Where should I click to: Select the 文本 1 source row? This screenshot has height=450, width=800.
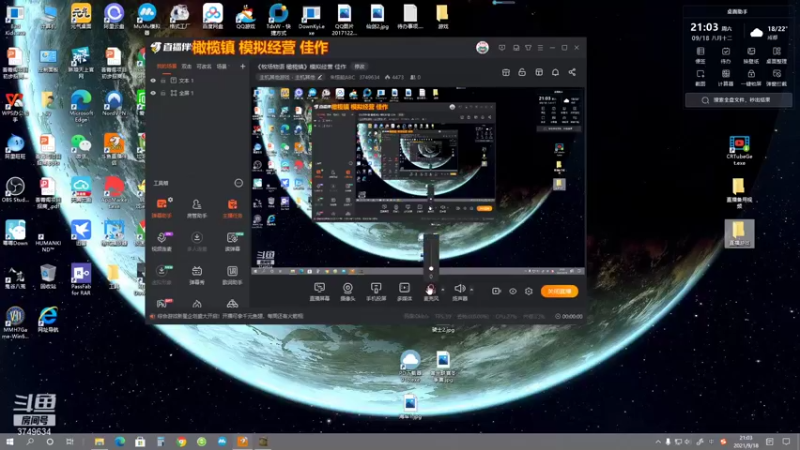[198, 81]
